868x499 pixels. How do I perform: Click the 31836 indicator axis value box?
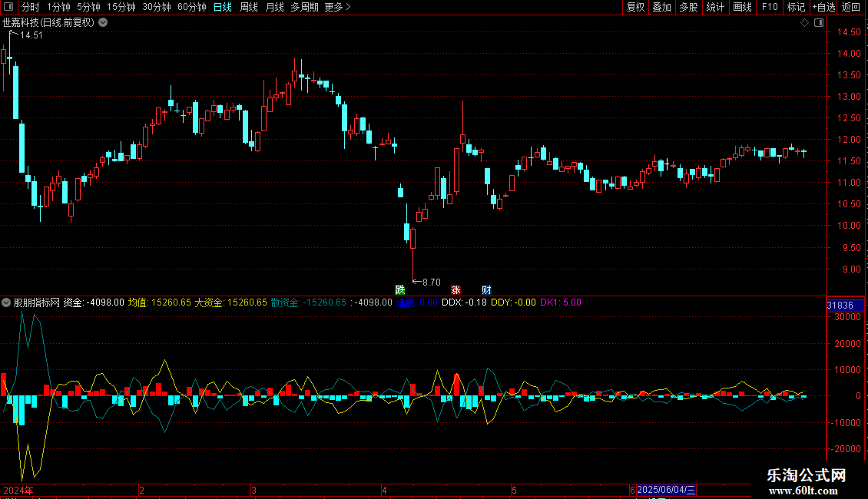845,306
